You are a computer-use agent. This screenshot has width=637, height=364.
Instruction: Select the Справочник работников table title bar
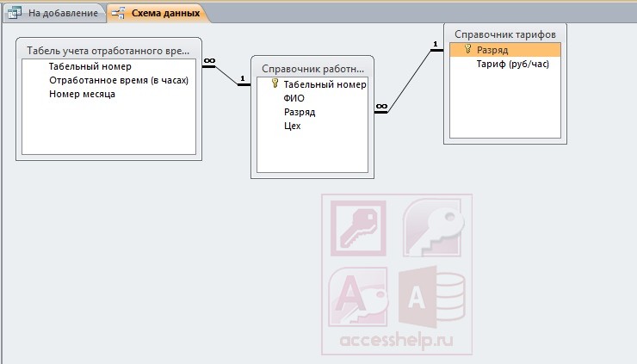click(312, 69)
